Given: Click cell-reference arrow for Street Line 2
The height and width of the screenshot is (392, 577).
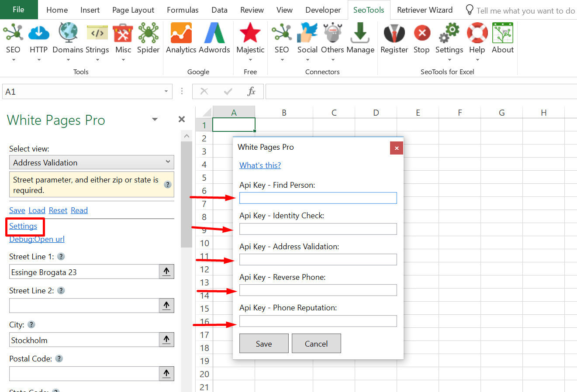Looking at the screenshot, I should [x=166, y=306].
